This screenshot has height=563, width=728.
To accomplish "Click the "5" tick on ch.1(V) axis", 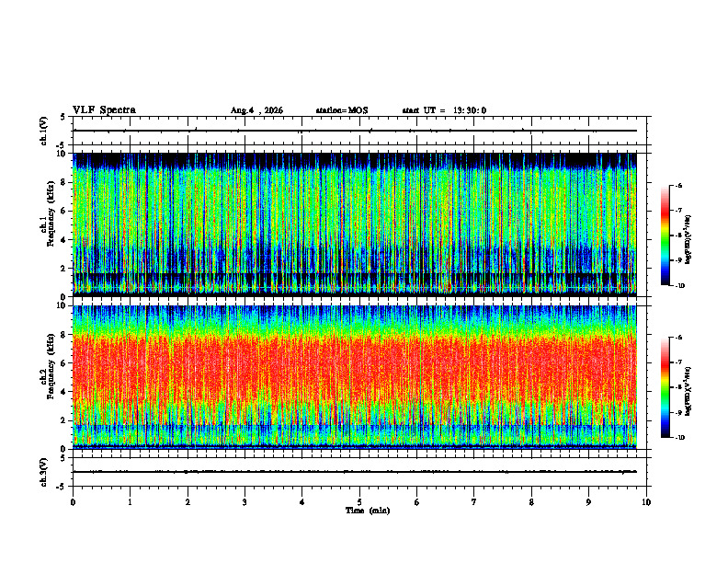I will (63, 117).
